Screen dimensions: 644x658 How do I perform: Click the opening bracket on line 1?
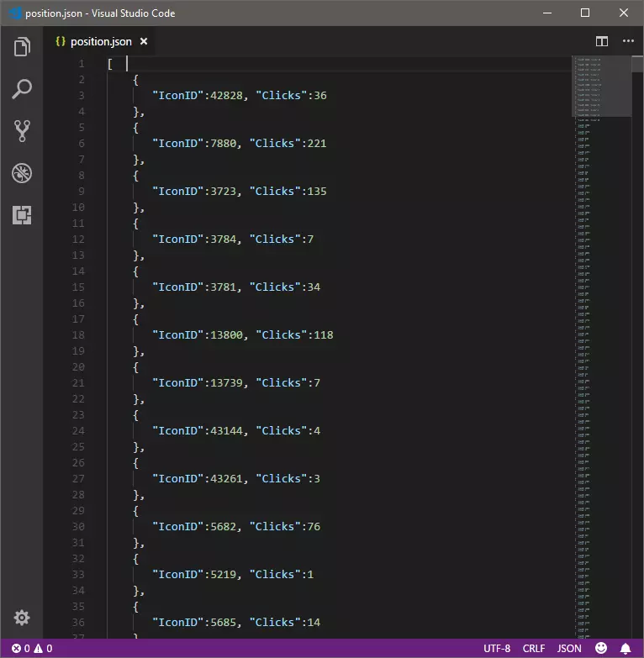110,64
